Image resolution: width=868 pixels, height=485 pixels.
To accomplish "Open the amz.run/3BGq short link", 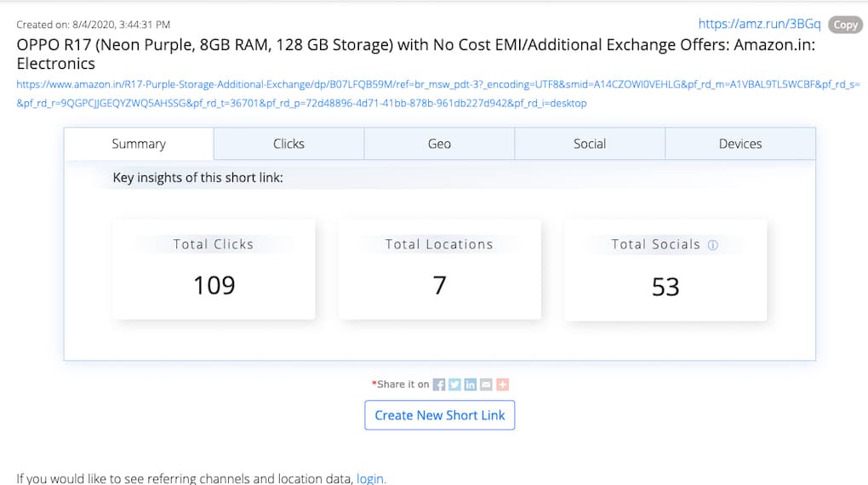I will click(x=759, y=25).
